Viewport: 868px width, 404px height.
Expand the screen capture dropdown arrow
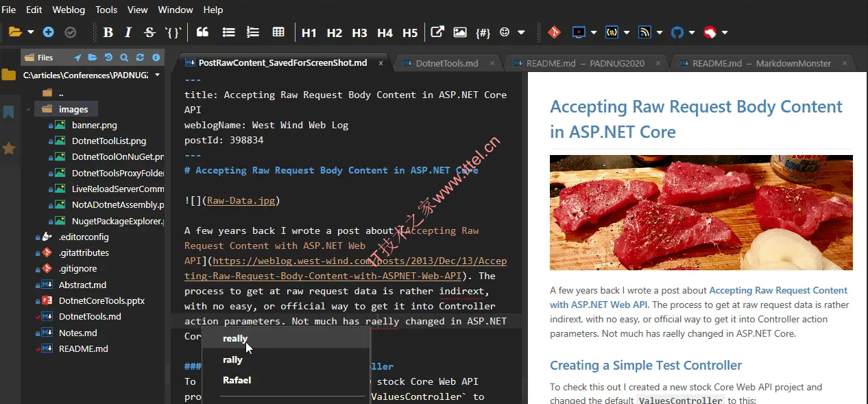(594, 32)
